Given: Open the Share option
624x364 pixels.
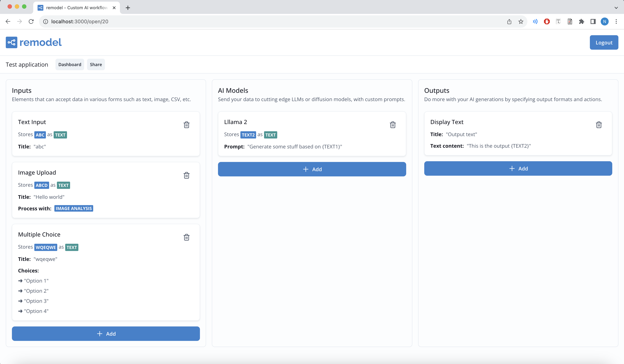Looking at the screenshot, I should pos(96,64).
